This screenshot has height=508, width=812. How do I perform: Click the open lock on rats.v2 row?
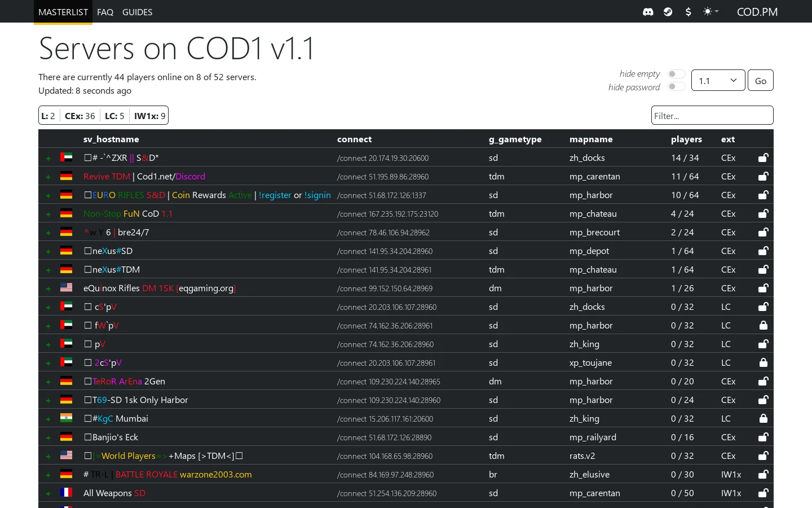(763, 456)
